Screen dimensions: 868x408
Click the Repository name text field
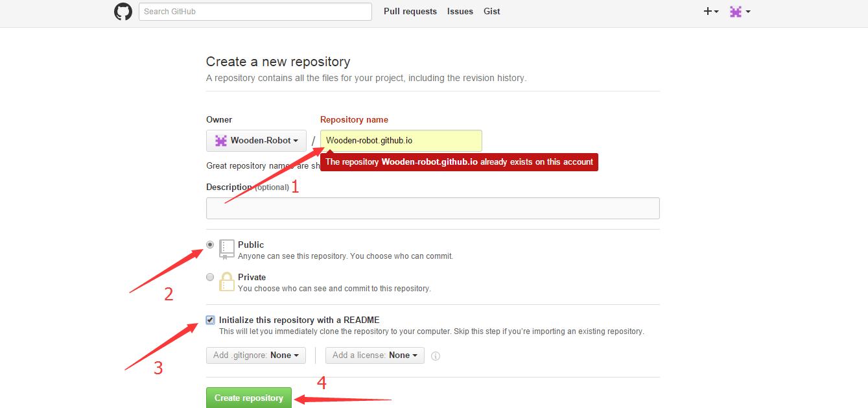pos(401,141)
